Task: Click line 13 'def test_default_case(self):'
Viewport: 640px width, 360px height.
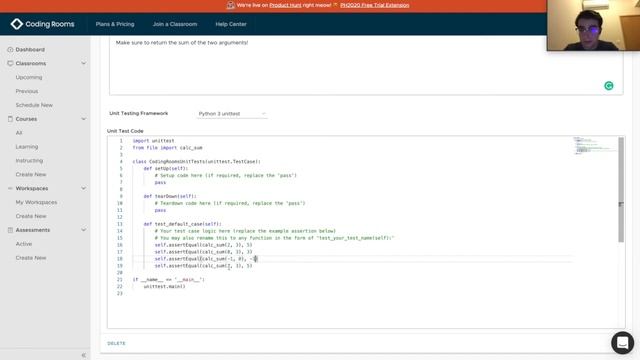Action: pos(182,224)
